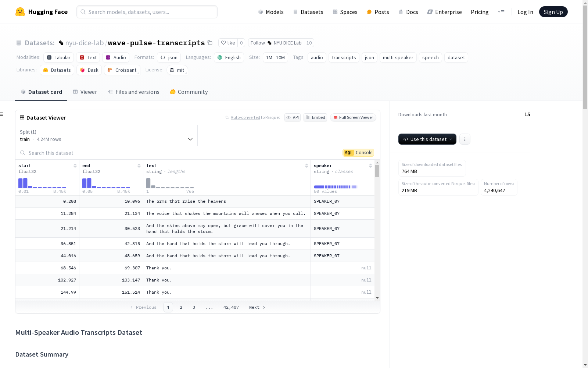
Task: Open Enterprise in the top navigation
Action: [444, 12]
